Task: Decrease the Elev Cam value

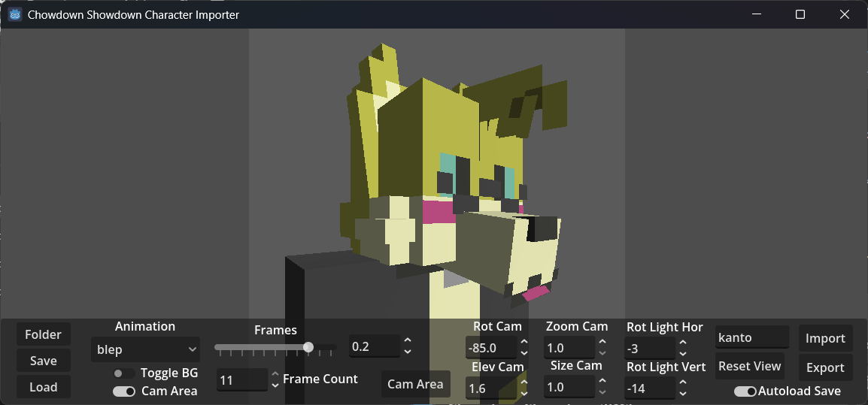Action: tap(524, 394)
